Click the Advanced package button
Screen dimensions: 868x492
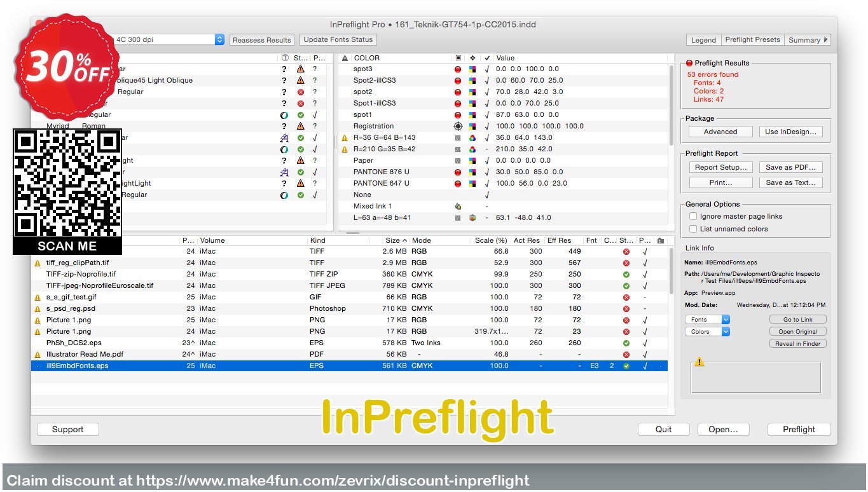click(720, 132)
